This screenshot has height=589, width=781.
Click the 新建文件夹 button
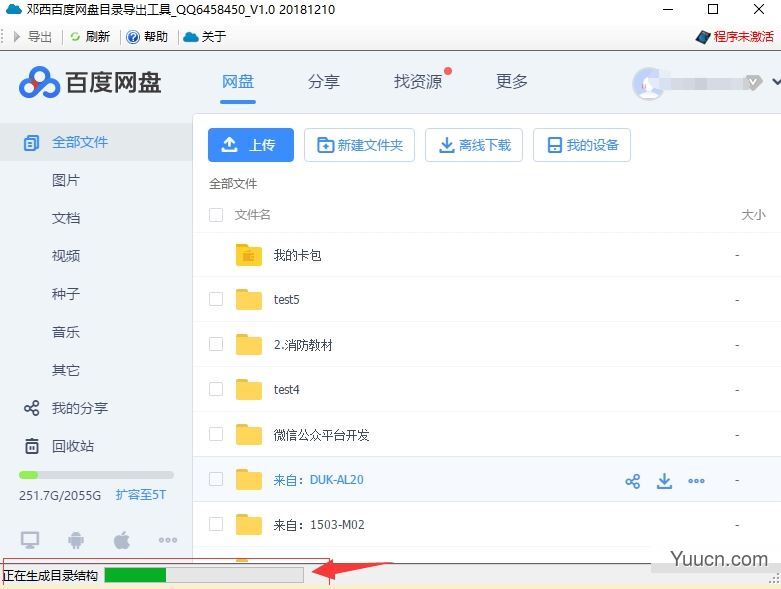[360, 145]
